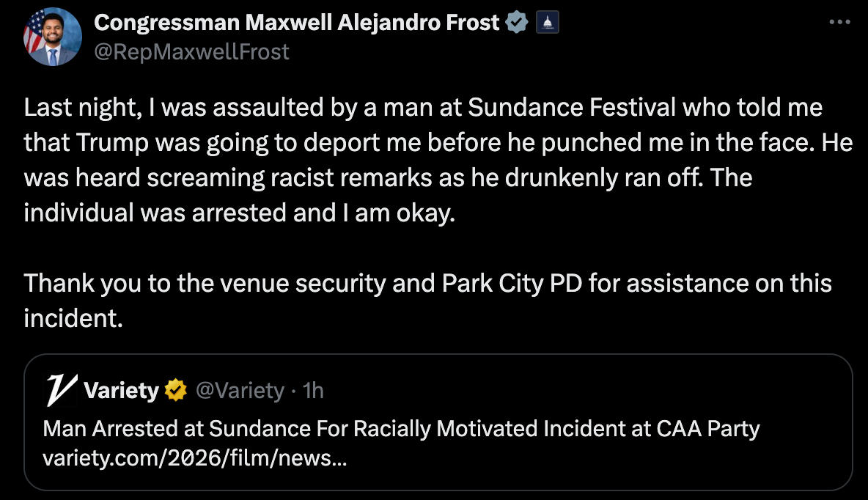Click the @Variety handle in the quoted post
868x500 pixels.
pos(239,391)
